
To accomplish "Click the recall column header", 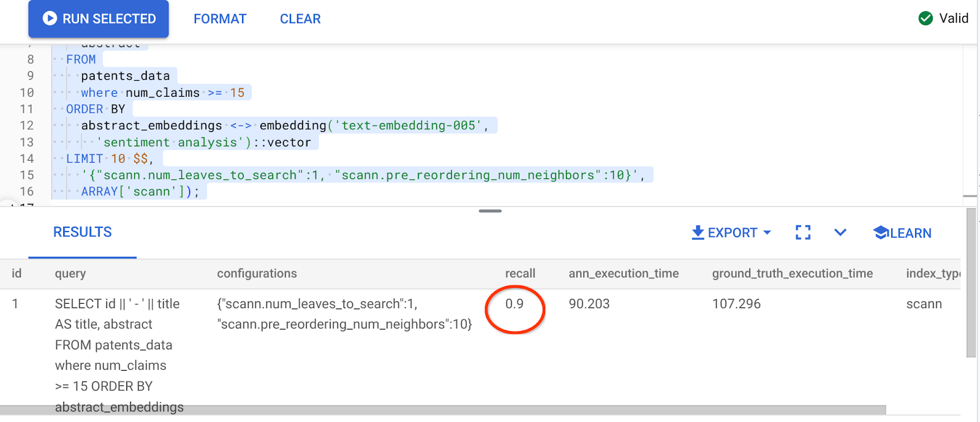I will coord(520,274).
